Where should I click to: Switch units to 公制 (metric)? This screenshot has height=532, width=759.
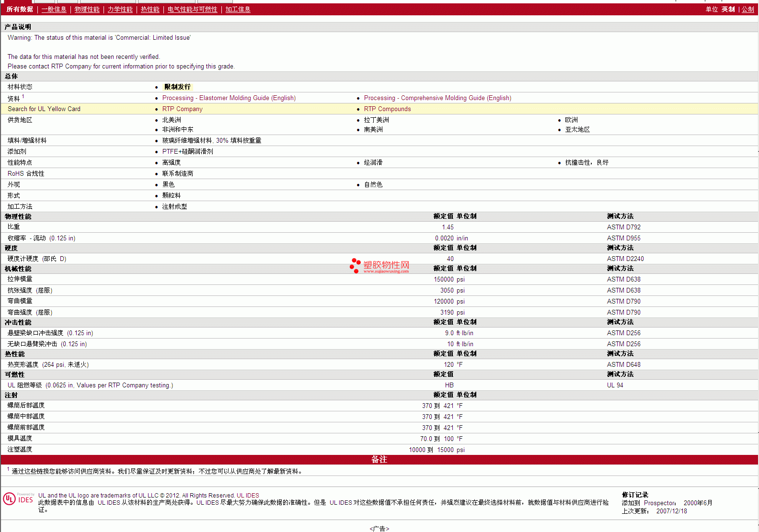[747, 10]
